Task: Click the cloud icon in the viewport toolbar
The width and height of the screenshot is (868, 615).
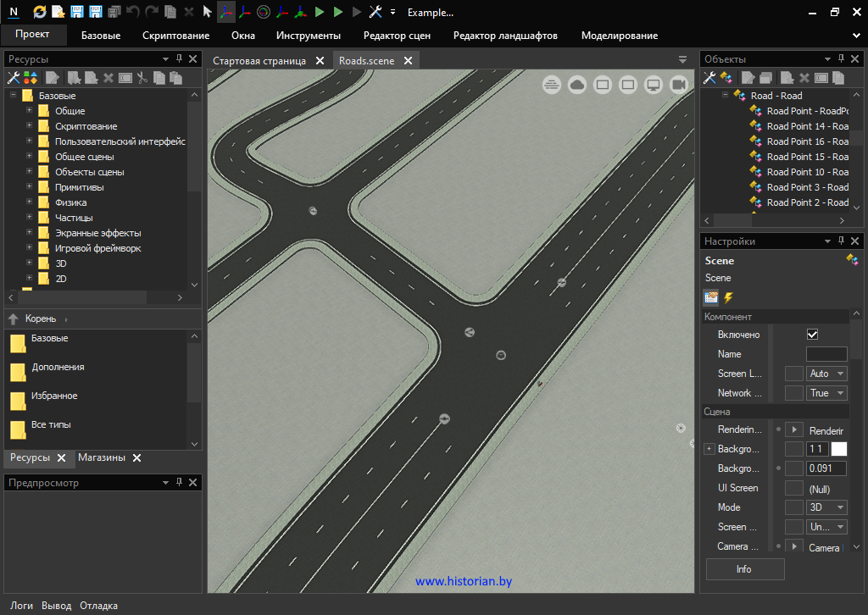Action: pyautogui.click(x=577, y=85)
